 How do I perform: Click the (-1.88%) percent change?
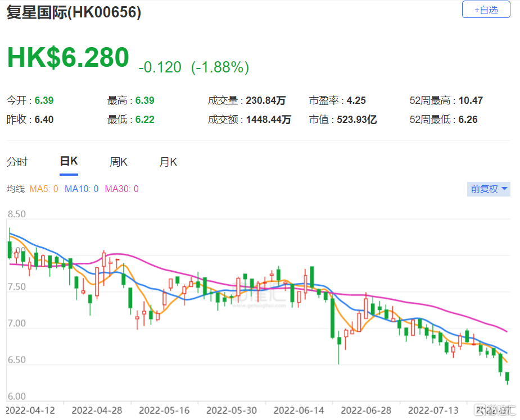(220, 67)
